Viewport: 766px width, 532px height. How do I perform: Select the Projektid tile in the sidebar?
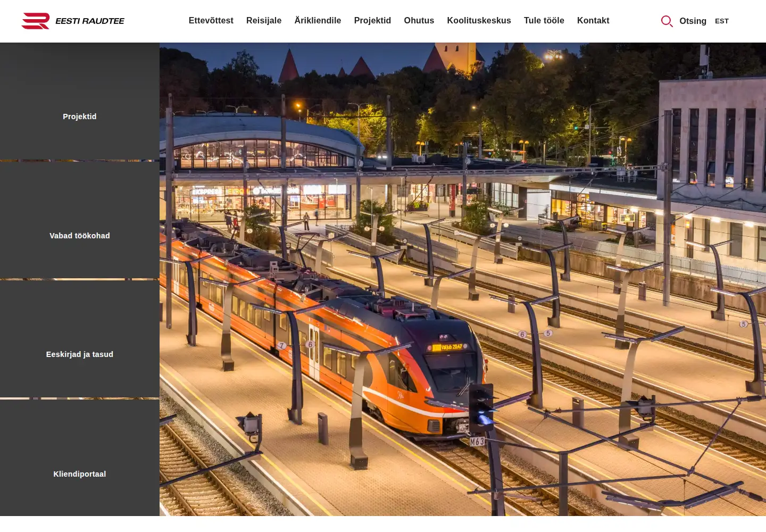click(80, 102)
